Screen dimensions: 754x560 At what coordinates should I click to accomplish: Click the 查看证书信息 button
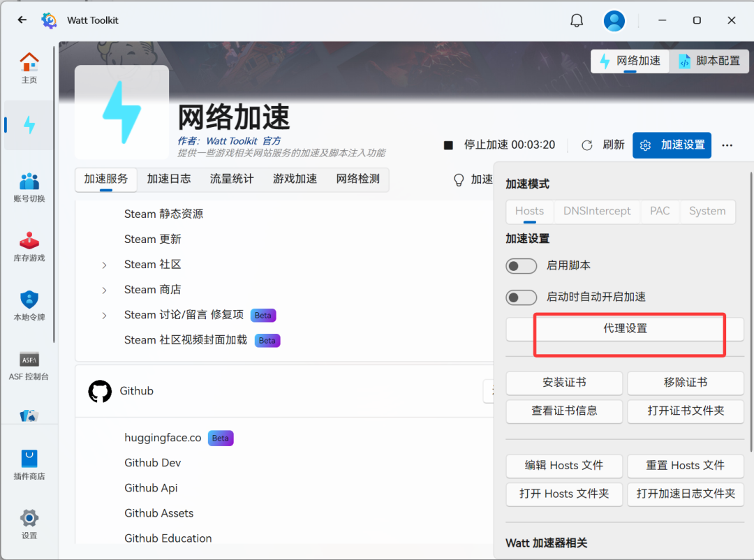(564, 411)
